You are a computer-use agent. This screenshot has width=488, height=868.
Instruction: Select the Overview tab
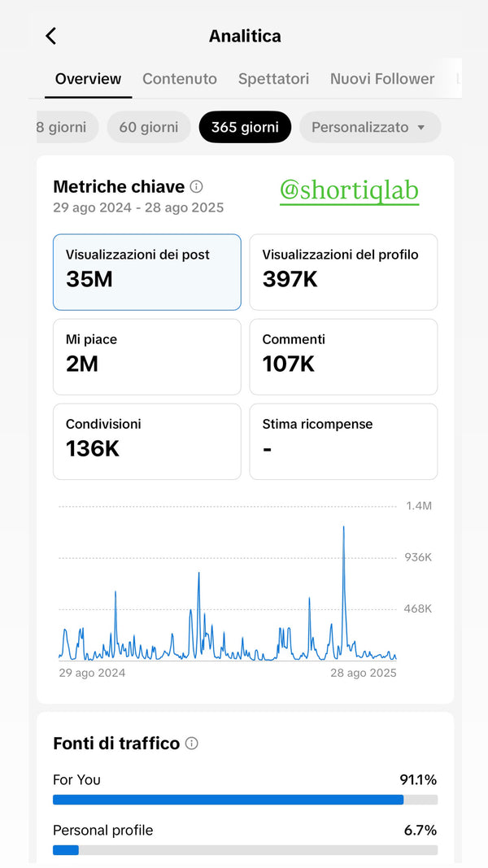click(88, 79)
